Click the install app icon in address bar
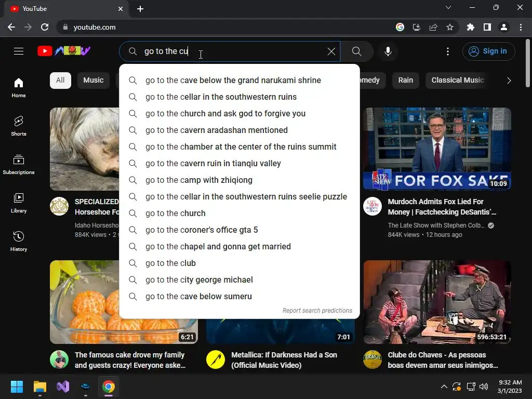 pos(416,27)
